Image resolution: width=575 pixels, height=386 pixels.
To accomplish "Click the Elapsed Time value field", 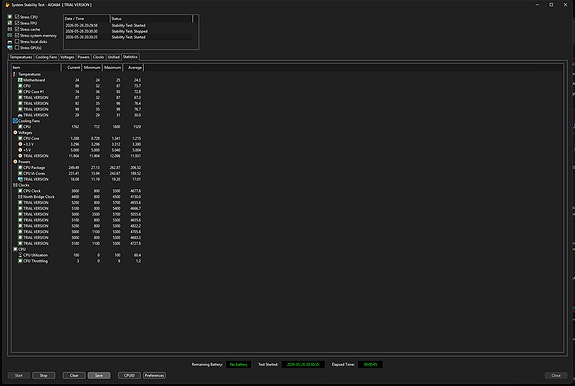I will coord(370,364).
